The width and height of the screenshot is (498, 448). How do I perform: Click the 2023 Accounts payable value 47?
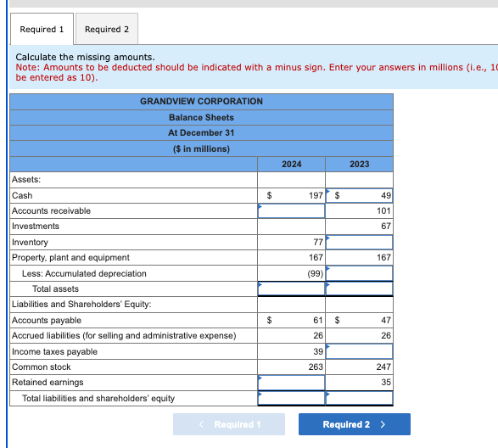click(386, 320)
